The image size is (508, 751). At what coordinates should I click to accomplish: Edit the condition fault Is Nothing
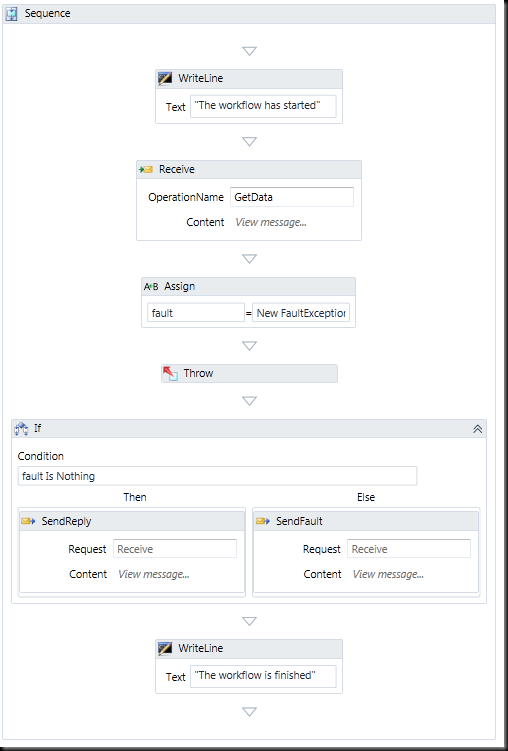[x=217, y=476]
